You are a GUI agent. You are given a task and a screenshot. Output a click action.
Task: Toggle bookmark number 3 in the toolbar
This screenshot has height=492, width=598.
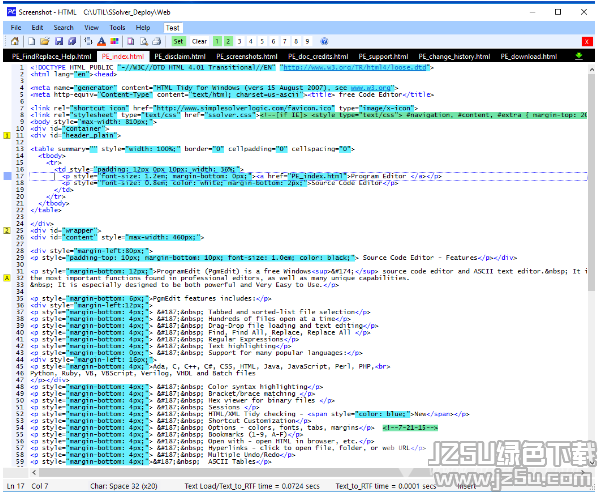[x=240, y=41]
